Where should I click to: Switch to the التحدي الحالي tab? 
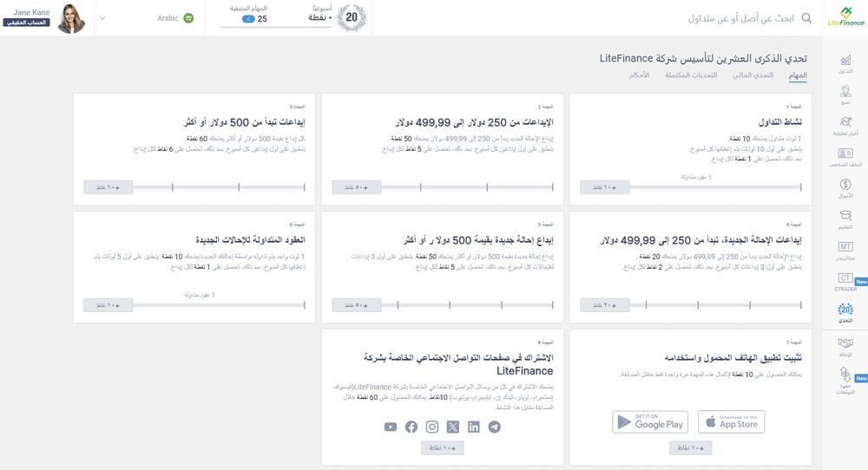click(x=753, y=75)
